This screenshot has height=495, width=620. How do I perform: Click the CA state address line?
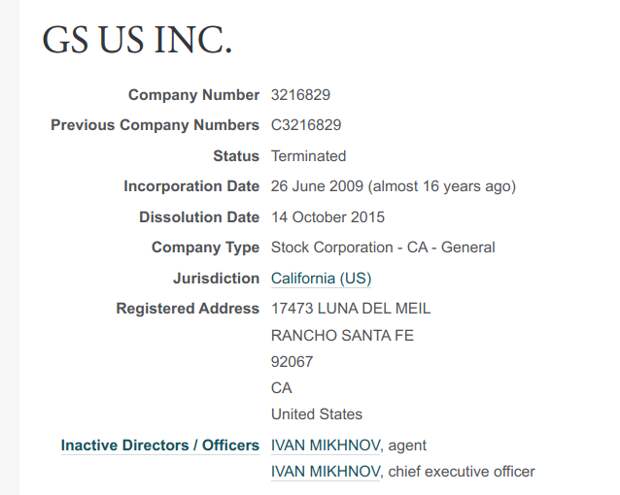coord(282,388)
